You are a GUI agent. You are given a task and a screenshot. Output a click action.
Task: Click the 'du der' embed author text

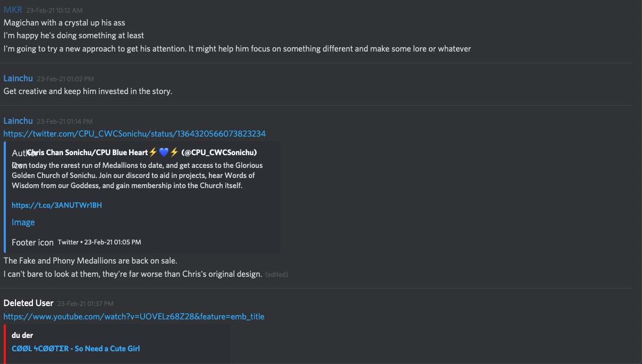point(22,335)
